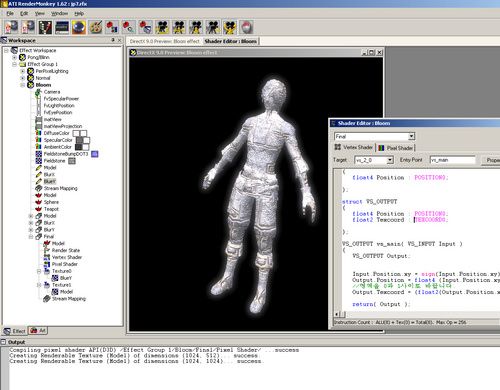Switch to the Pixel Shader tab

[x=396, y=148]
